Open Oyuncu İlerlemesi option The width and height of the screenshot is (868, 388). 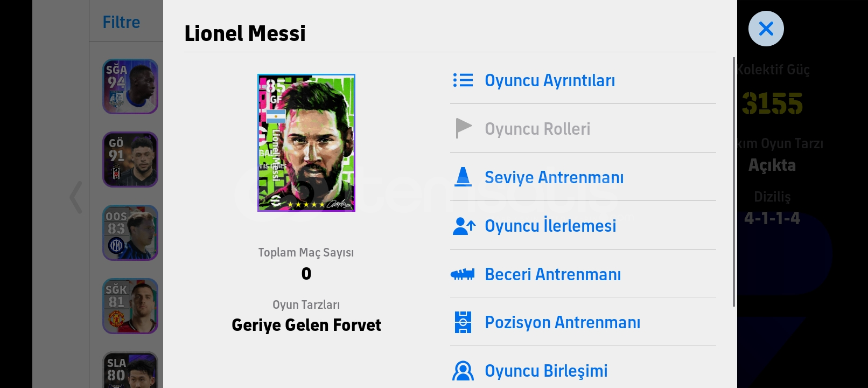[x=550, y=226]
